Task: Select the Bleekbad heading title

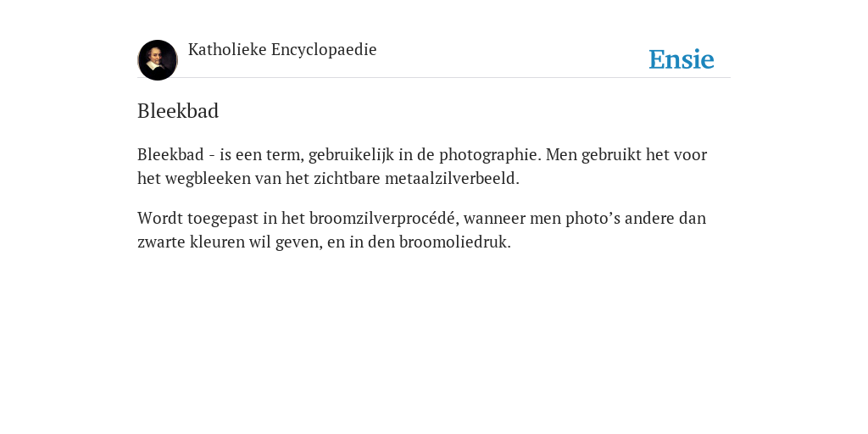Action: 178,111
